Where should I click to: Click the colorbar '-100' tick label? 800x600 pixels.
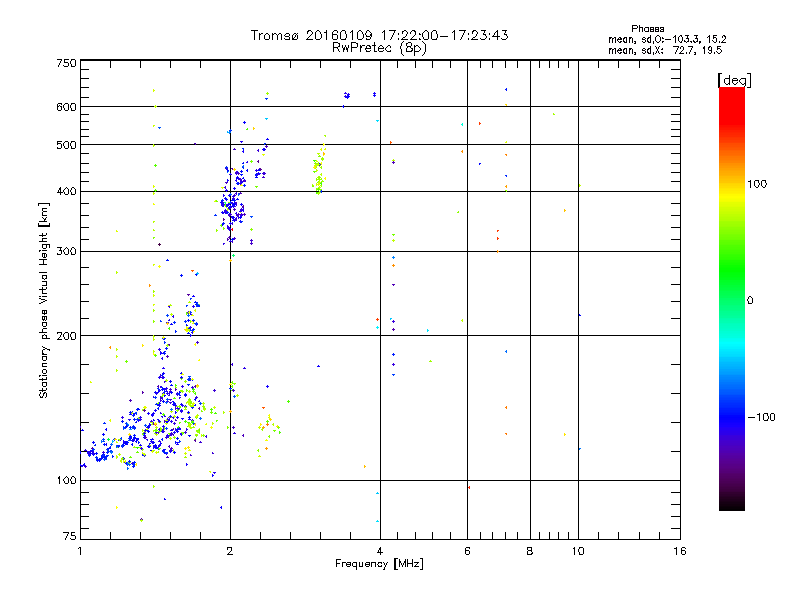761,417
